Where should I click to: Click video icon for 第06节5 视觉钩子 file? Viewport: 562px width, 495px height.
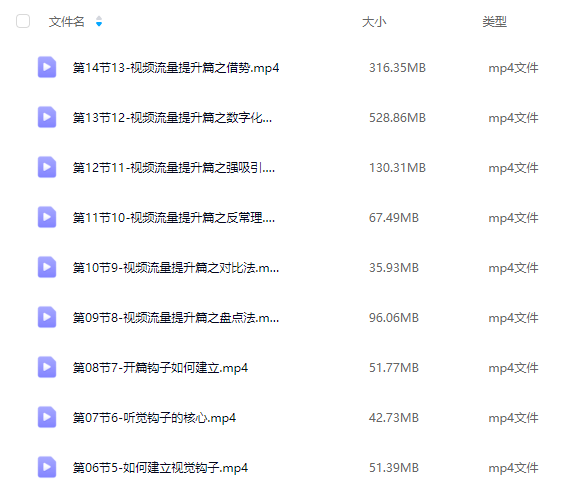pos(47,467)
